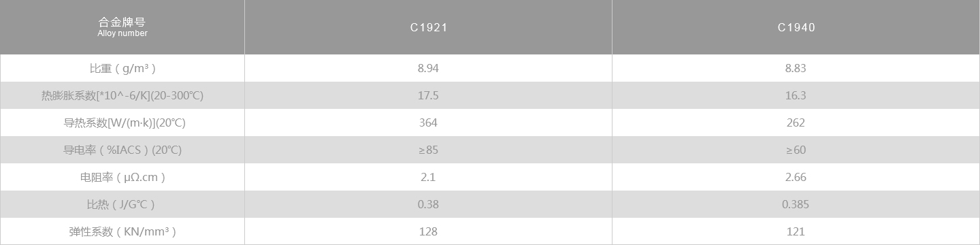
Task: Select the 364 thermal conductivity value
Action: pos(428,122)
